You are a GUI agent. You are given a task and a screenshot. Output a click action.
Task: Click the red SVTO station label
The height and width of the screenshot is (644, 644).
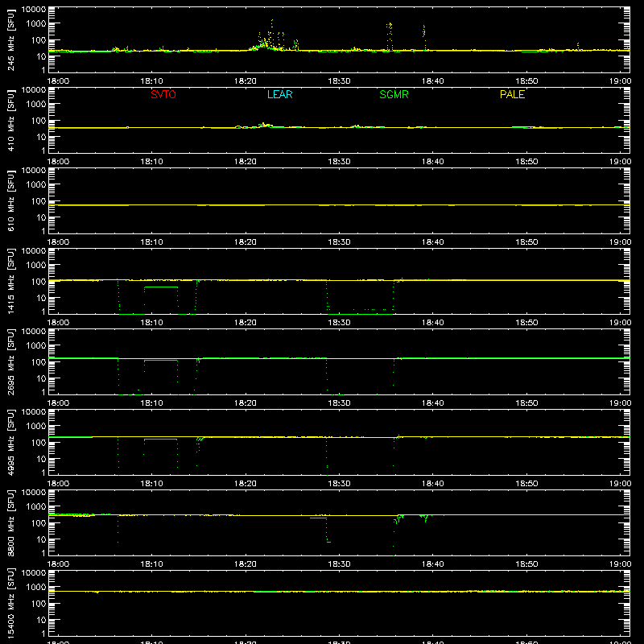click(x=163, y=94)
